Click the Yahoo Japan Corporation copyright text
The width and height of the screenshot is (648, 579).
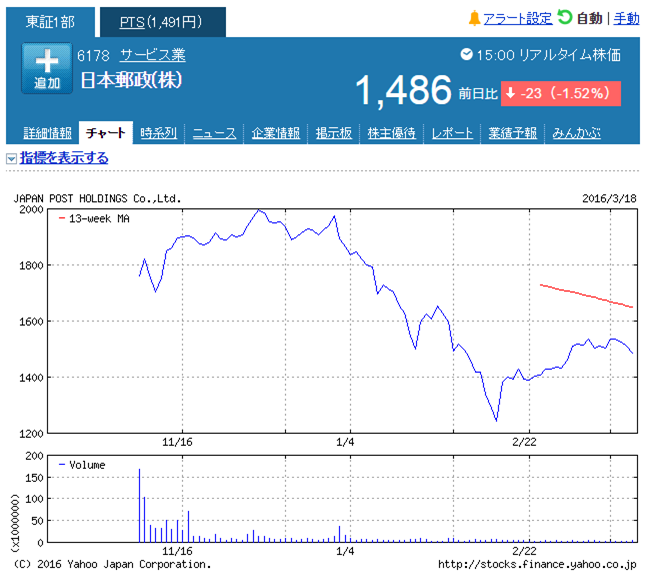click(x=112, y=565)
